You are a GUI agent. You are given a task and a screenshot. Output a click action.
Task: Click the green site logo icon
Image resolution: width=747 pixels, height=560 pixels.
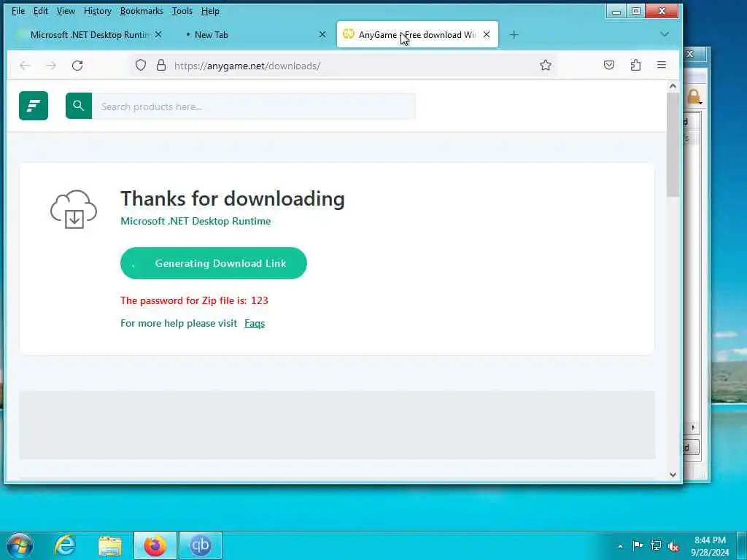34,106
